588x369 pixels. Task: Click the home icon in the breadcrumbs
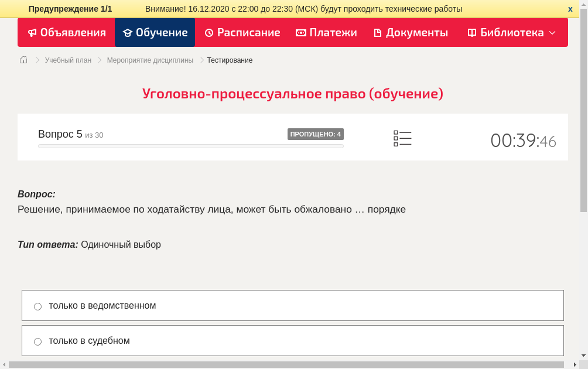[23, 60]
